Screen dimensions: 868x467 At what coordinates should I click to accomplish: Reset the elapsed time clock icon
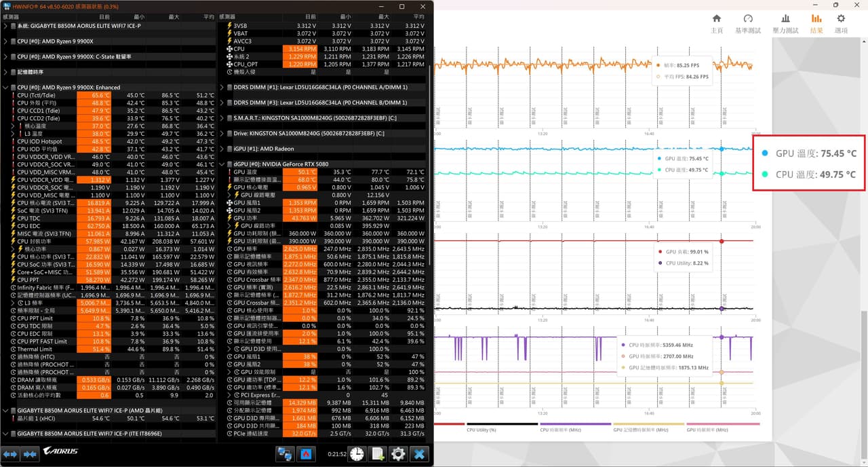point(357,454)
